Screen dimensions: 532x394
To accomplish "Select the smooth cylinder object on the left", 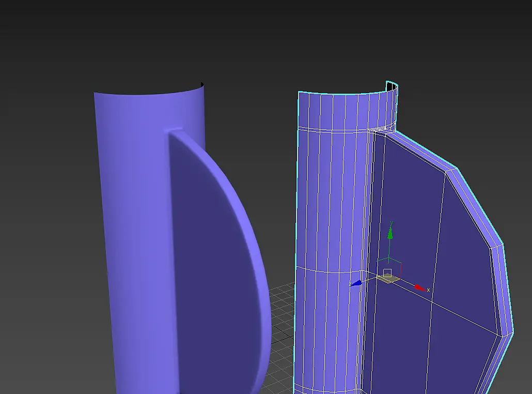I will click(136, 238).
